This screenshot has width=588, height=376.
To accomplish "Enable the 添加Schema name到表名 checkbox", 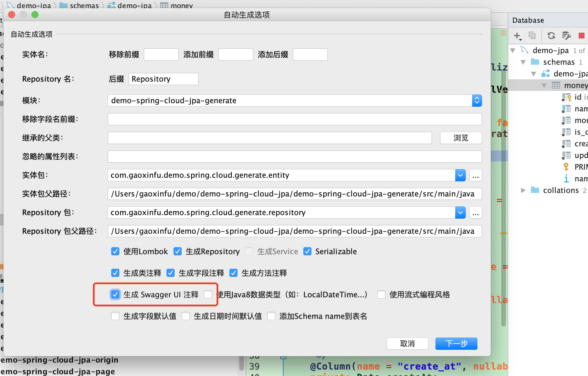I will pyautogui.click(x=271, y=316).
